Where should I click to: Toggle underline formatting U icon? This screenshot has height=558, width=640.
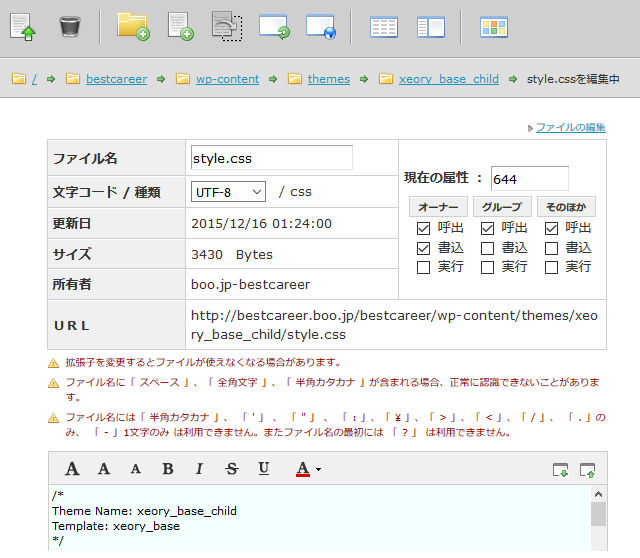tap(264, 469)
